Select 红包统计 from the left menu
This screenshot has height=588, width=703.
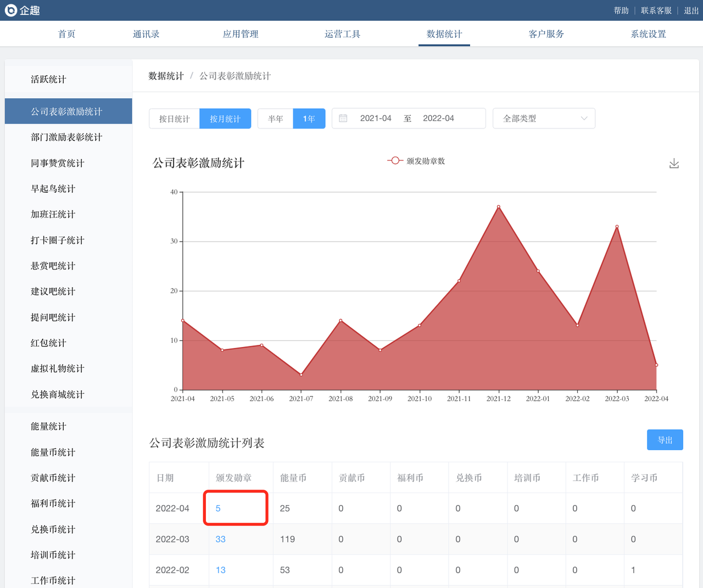[48, 343]
